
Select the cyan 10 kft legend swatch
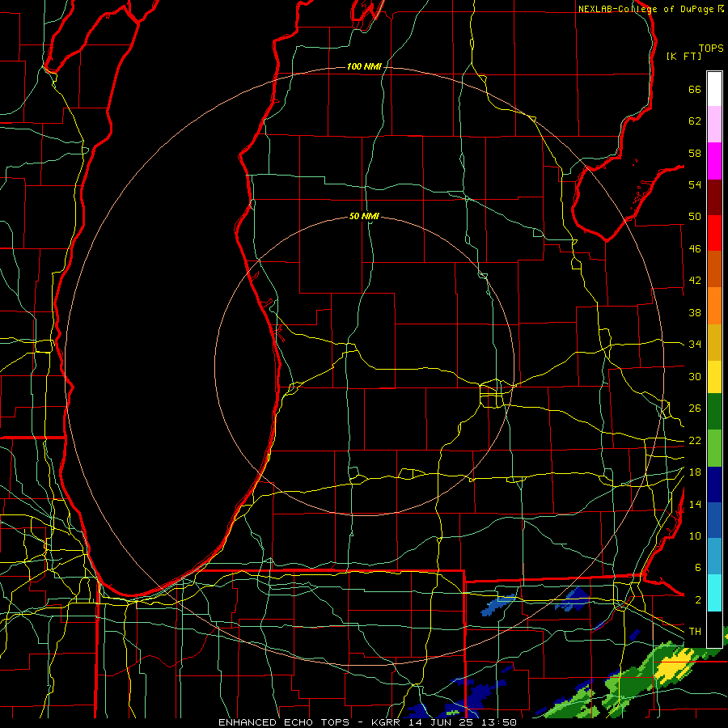tap(714, 594)
